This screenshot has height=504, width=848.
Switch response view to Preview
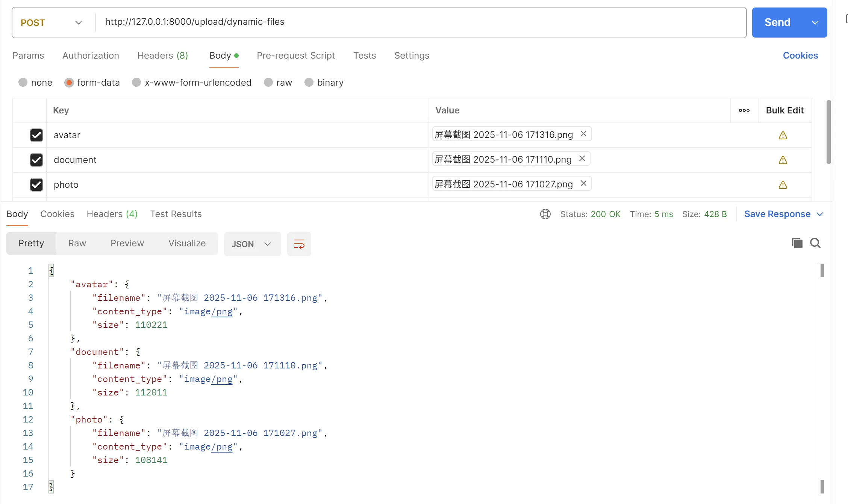[127, 243]
